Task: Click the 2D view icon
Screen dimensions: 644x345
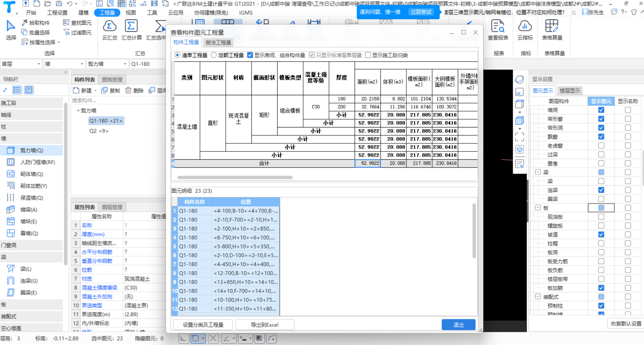Action: tap(519, 92)
